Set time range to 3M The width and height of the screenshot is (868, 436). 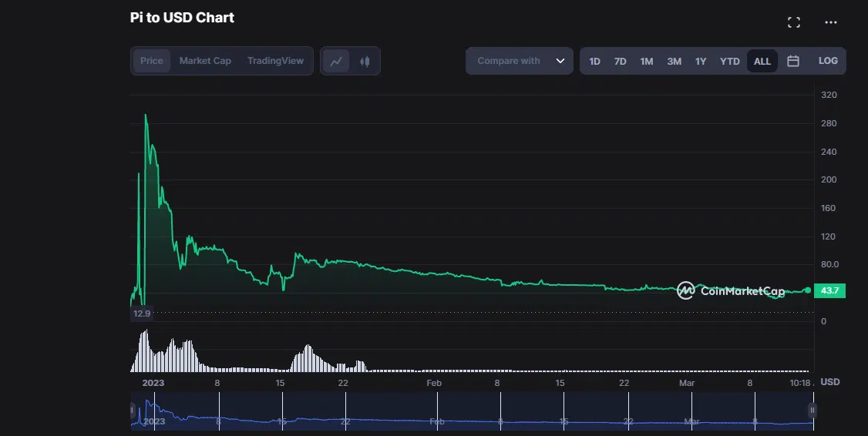click(x=674, y=62)
